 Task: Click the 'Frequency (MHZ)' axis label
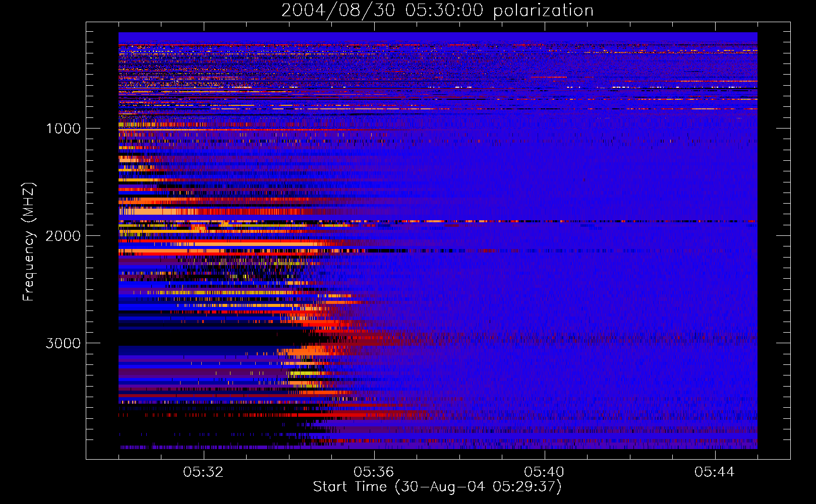tap(29, 242)
